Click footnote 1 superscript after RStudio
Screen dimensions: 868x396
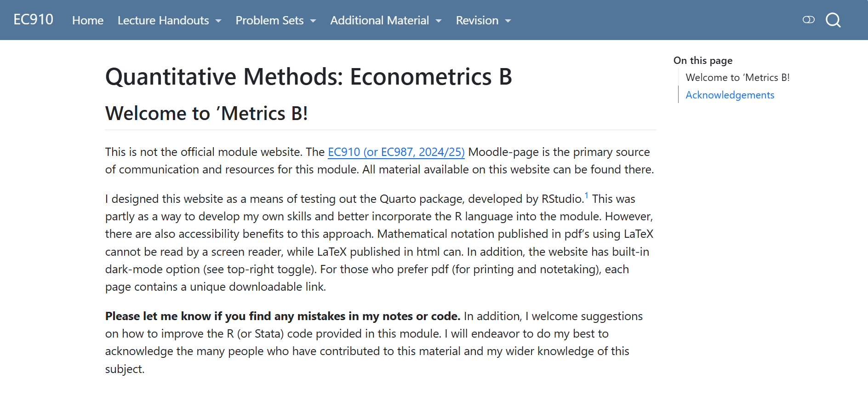pos(587,195)
